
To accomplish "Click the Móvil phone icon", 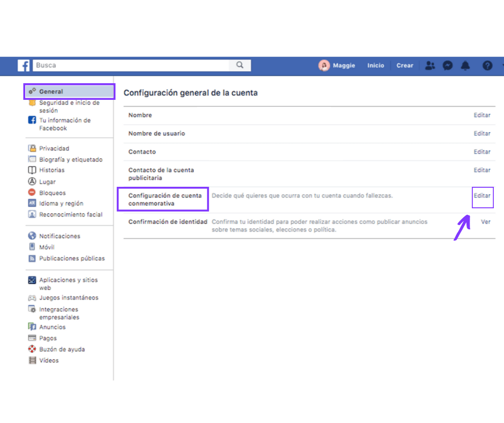I will [x=32, y=246].
